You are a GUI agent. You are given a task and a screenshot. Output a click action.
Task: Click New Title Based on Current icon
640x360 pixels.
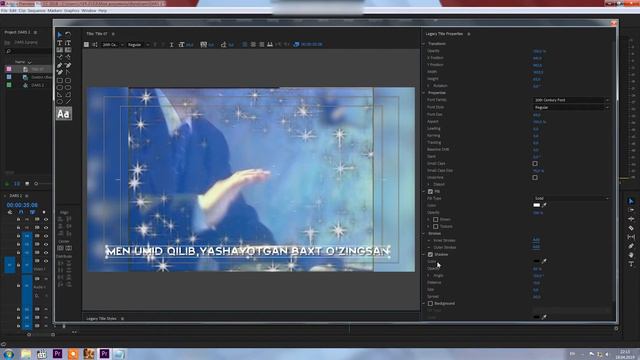point(87,44)
